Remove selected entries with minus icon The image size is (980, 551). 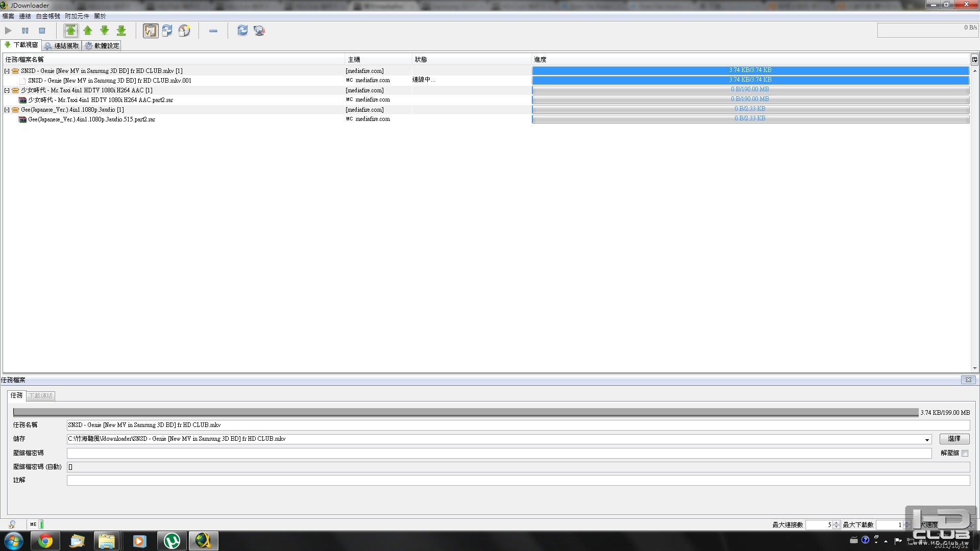tap(213, 31)
